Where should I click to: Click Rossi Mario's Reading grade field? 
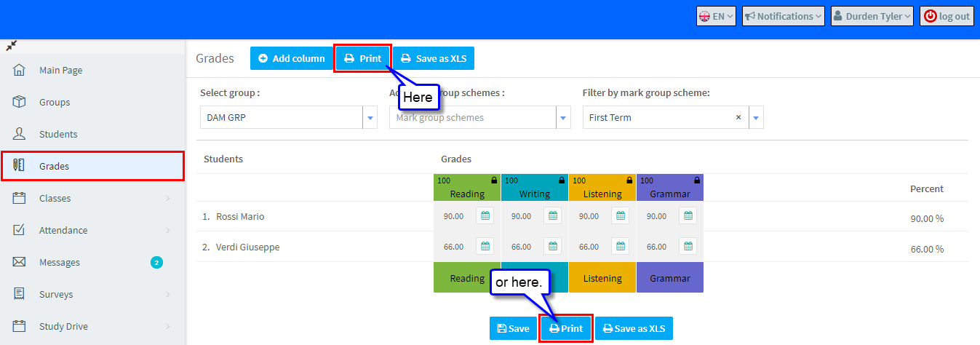(454, 216)
